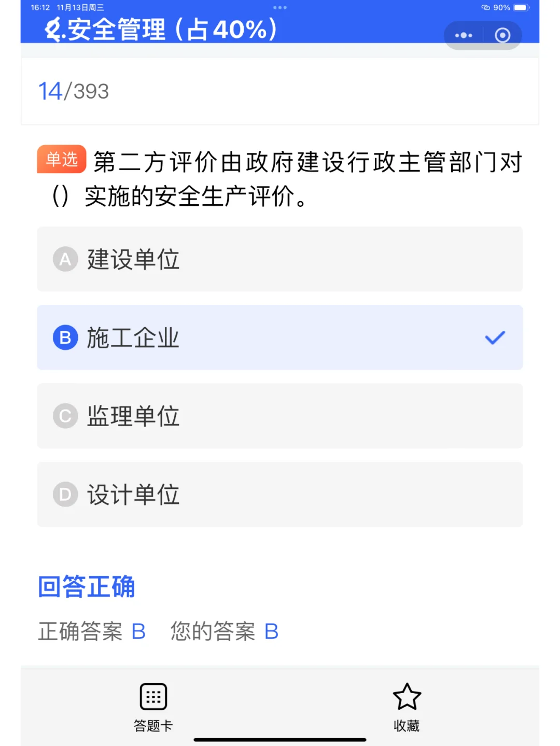Select option D radio circle
560x746 pixels.
65,495
